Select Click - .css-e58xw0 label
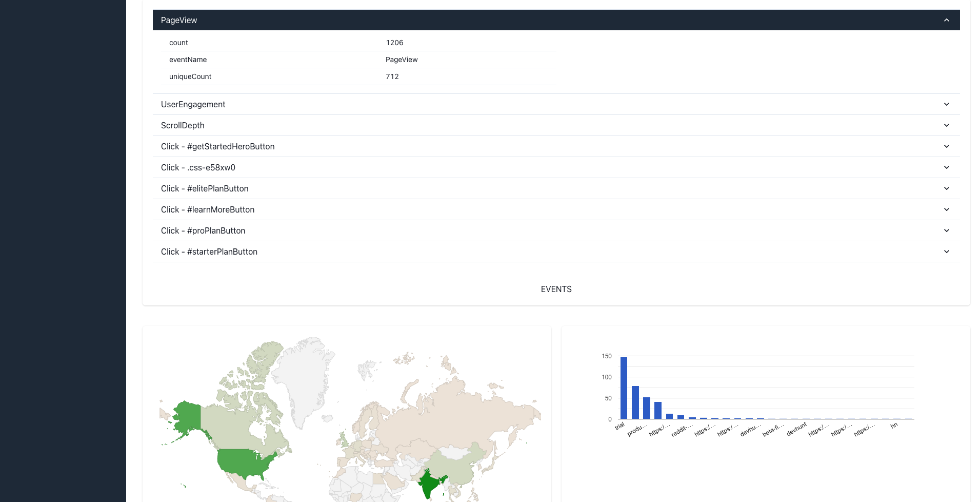 [198, 167]
